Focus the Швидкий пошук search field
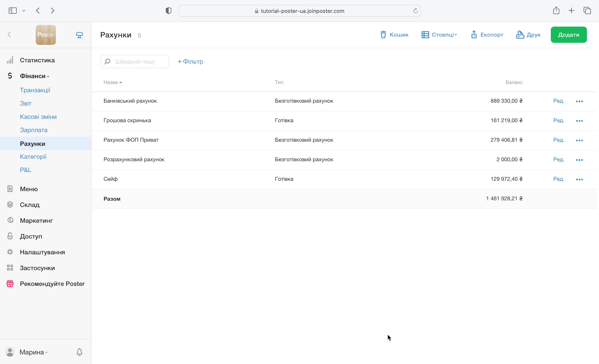The image size is (599, 364). (x=135, y=61)
